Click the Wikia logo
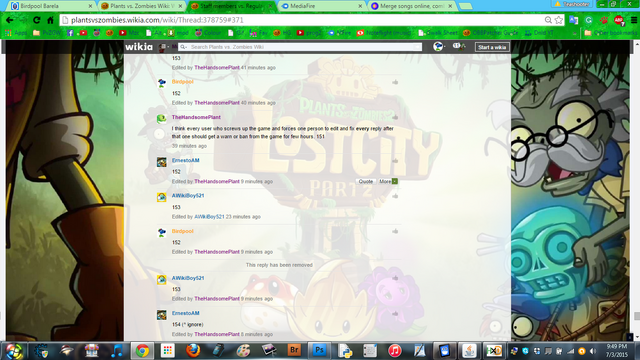 click(139, 47)
